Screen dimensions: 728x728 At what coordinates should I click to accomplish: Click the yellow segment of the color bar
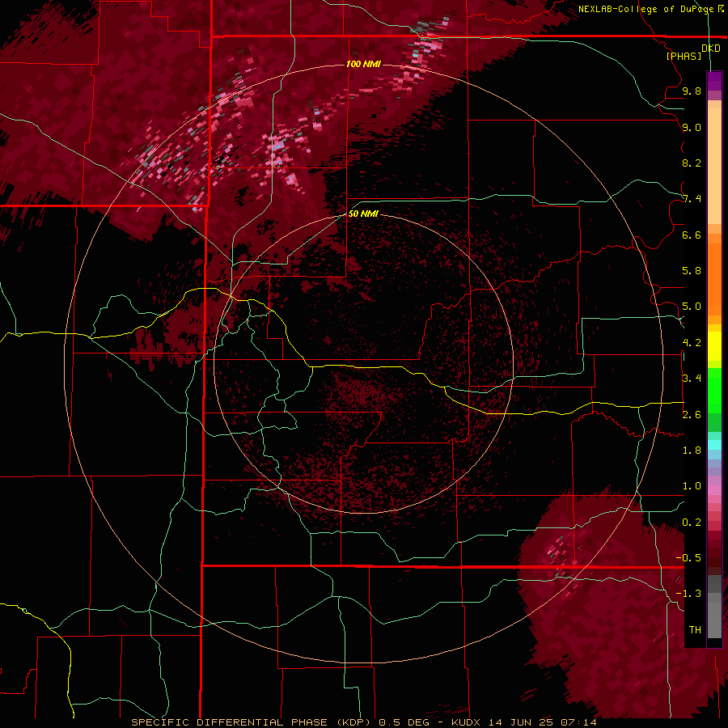click(714, 346)
